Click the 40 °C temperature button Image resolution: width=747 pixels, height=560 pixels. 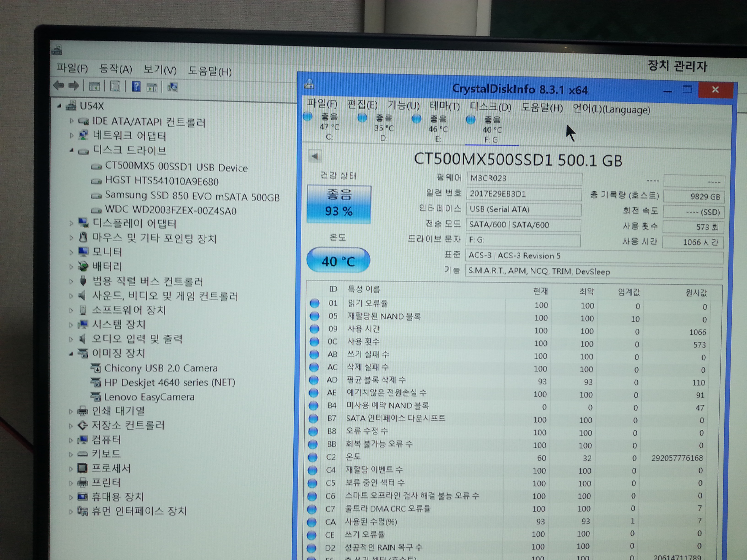(338, 260)
